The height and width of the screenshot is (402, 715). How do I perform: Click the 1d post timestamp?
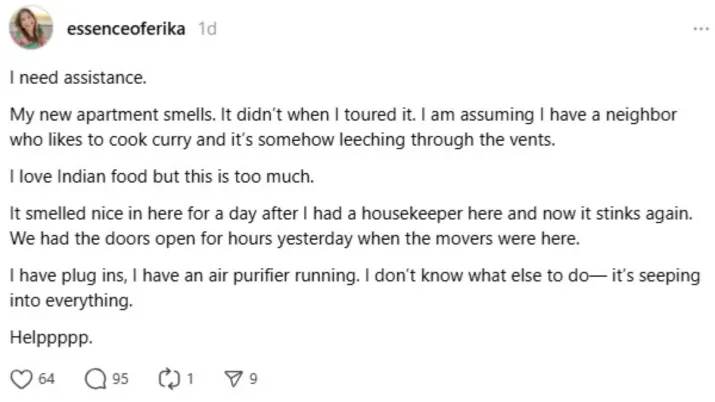[207, 29]
